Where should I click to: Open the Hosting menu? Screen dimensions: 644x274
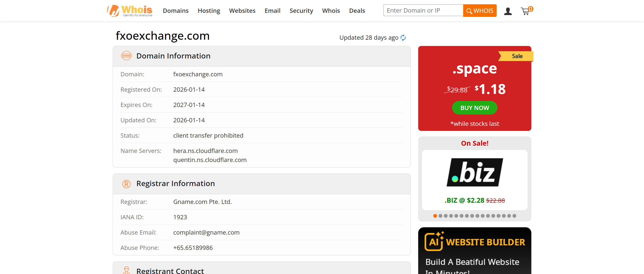(x=209, y=11)
